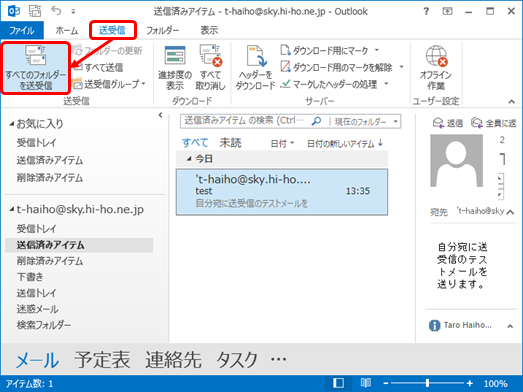Click the sender's contact photo placeholder
The width and height of the screenshot is (523, 392).
click(456, 160)
